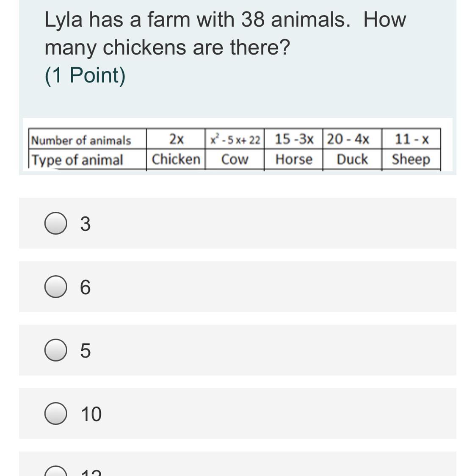Click the "Sheep" table cell
475x476 pixels.
tap(411, 159)
